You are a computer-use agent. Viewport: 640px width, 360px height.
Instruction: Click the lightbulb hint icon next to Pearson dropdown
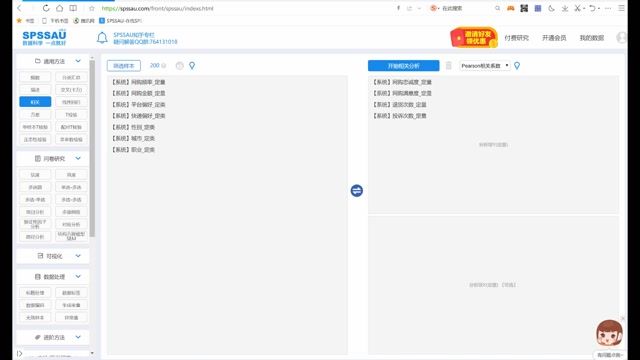click(517, 66)
